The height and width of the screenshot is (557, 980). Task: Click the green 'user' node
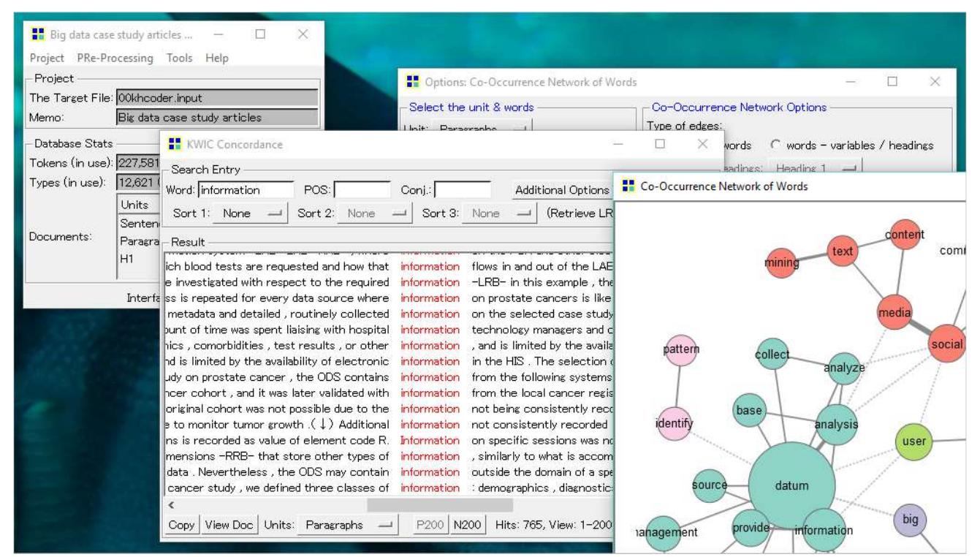pyautogui.click(x=913, y=442)
